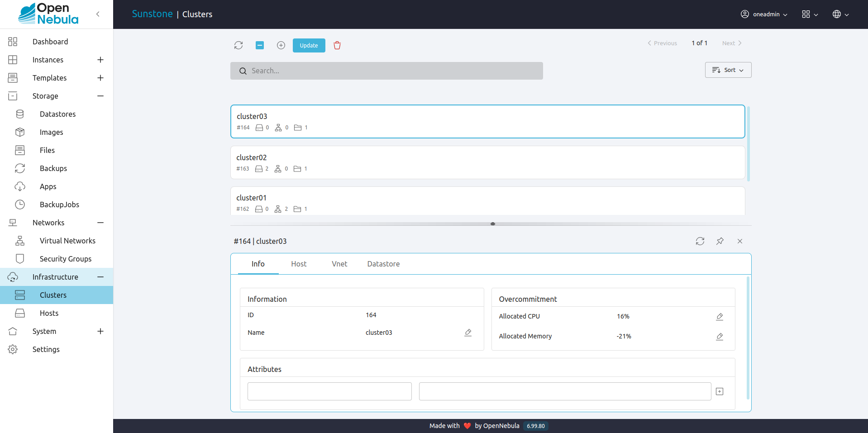The width and height of the screenshot is (868, 433).
Task: Click the Update button
Action: (x=309, y=45)
